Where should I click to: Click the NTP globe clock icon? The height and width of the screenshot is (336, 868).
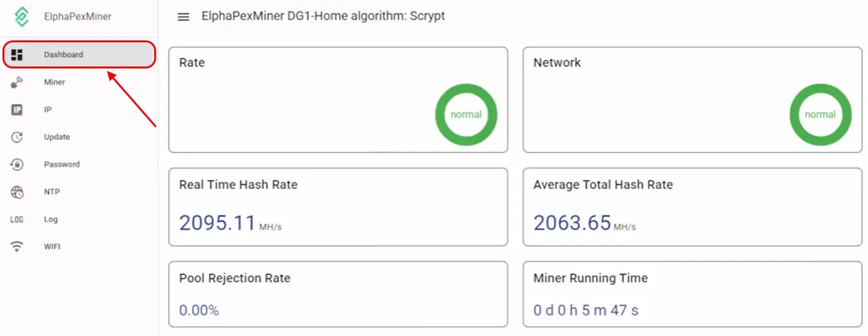point(17,192)
